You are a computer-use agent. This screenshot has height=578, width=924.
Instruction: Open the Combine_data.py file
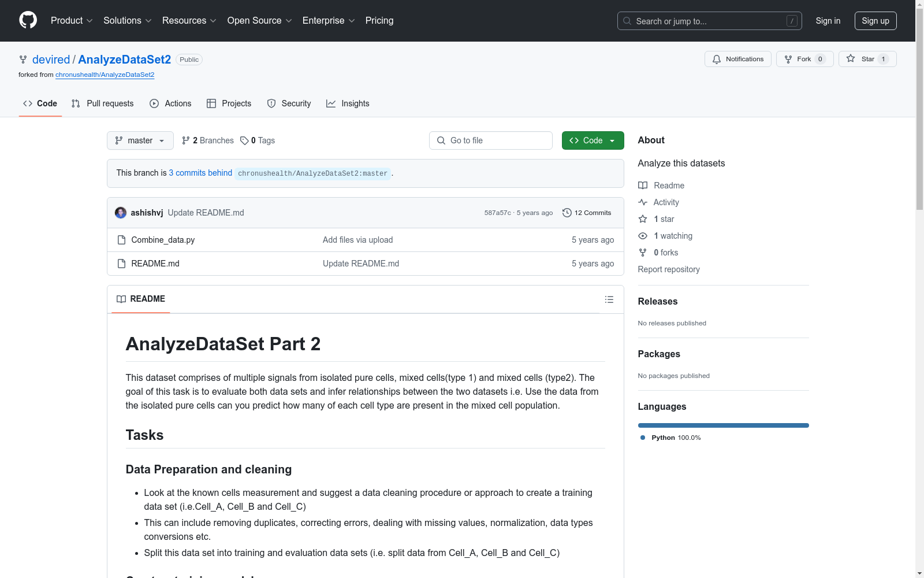pos(163,240)
